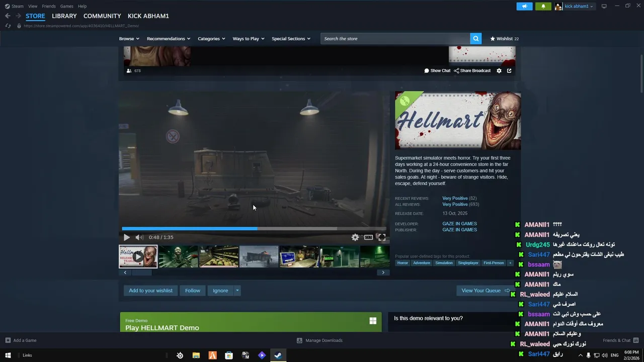The width and height of the screenshot is (644, 362).
Task: Select the snowy building screenshot thumbnail
Action: [259, 256]
